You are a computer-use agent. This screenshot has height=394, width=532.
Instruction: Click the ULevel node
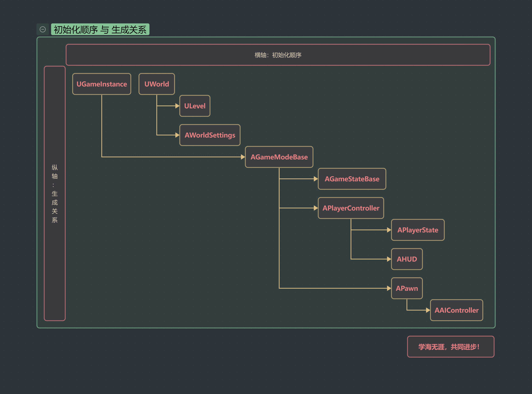pyautogui.click(x=195, y=106)
